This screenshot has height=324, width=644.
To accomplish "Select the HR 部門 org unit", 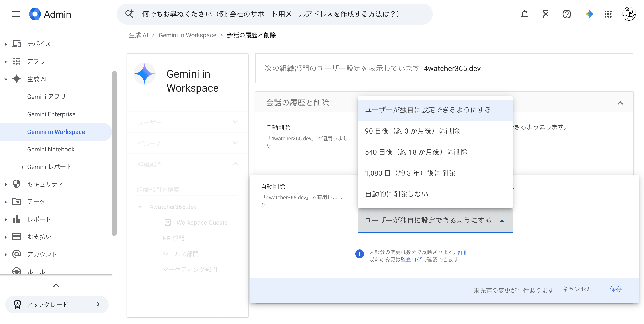I will pyautogui.click(x=173, y=238).
